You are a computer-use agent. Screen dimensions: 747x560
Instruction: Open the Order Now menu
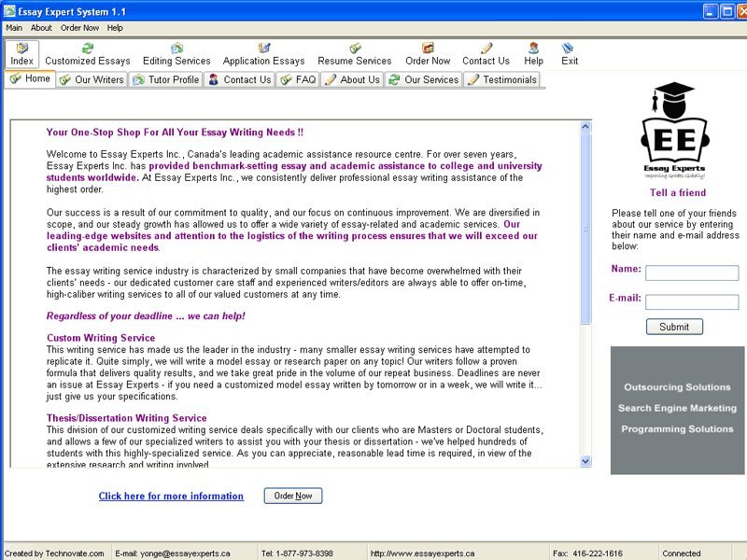pos(79,28)
